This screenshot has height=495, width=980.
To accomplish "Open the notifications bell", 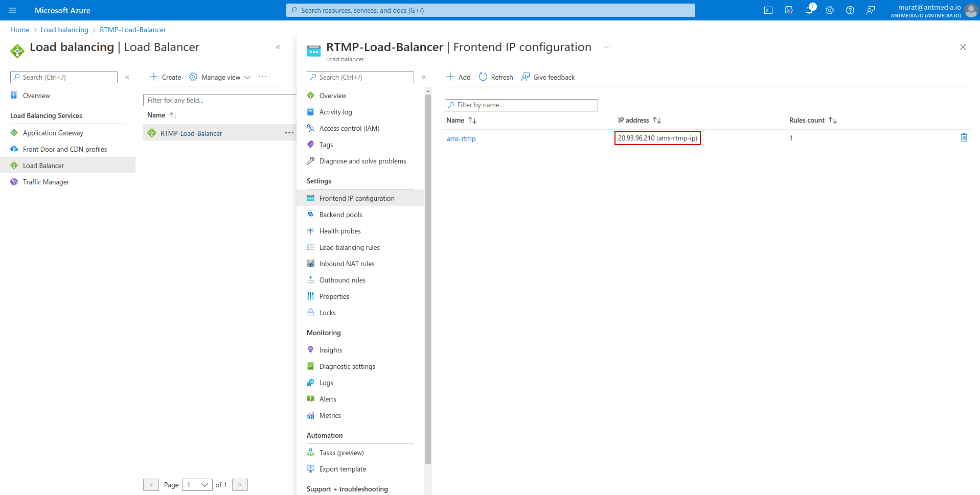I will [809, 10].
